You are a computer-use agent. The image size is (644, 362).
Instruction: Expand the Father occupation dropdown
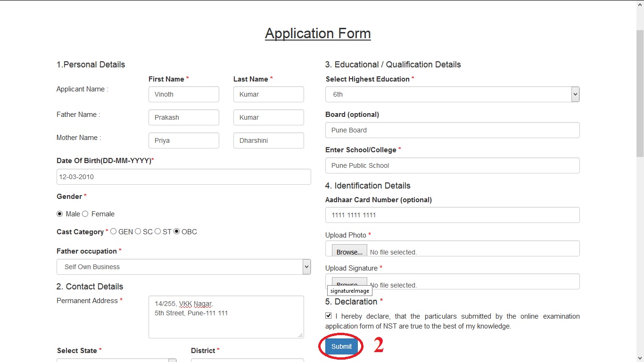[x=183, y=267]
